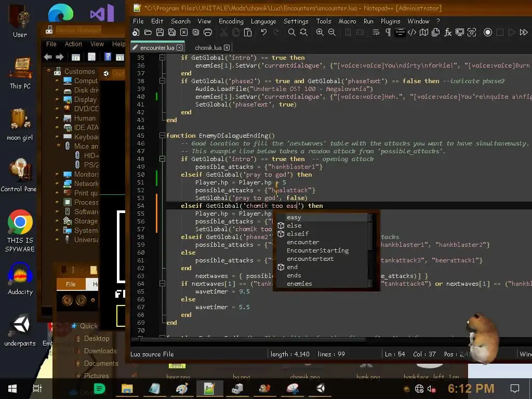The width and height of the screenshot is (532, 399).
Task: Open the notification center icon
Action: pos(515,389)
